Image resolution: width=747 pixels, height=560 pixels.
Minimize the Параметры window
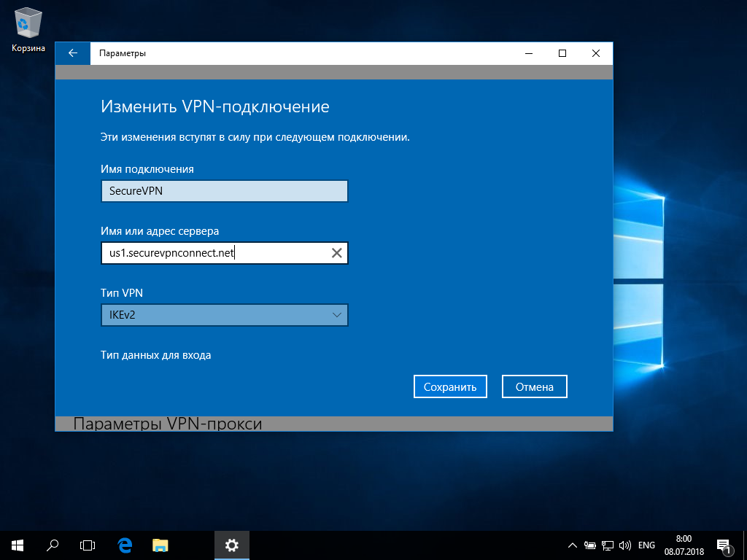pyautogui.click(x=529, y=53)
